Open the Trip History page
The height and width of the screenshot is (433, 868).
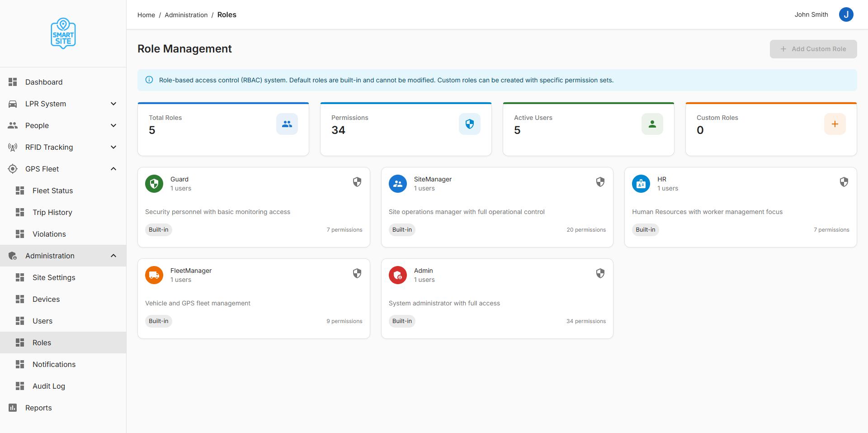[x=52, y=212]
